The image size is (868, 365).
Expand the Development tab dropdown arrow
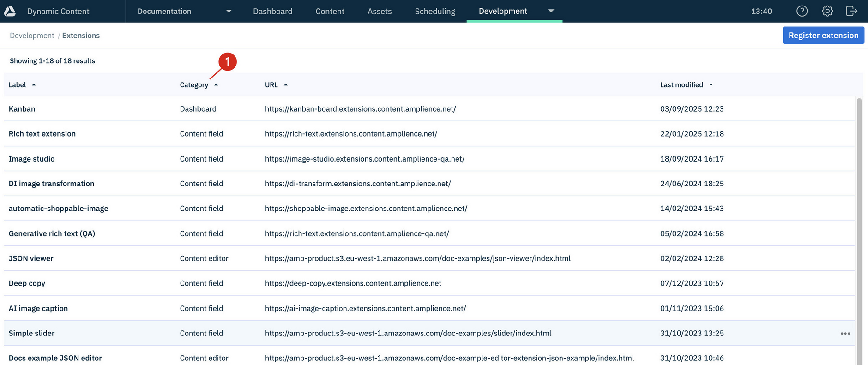click(551, 11)
